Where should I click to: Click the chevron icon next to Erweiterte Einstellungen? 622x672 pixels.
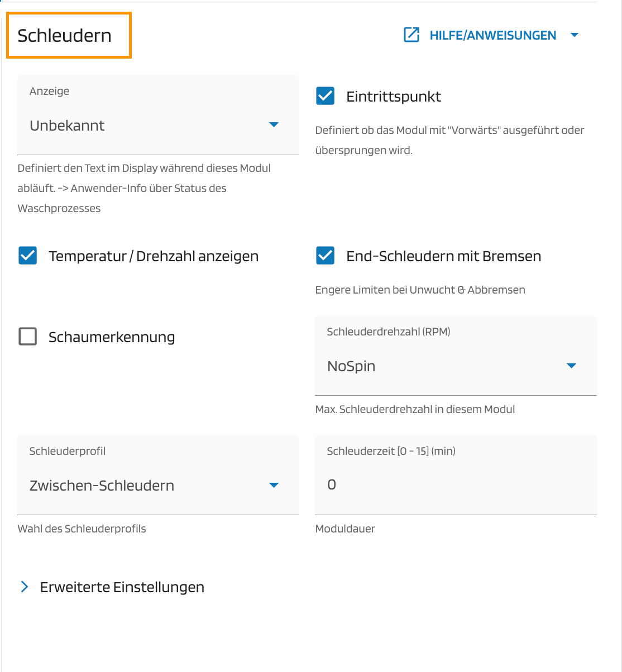click(x=25, y=587)
